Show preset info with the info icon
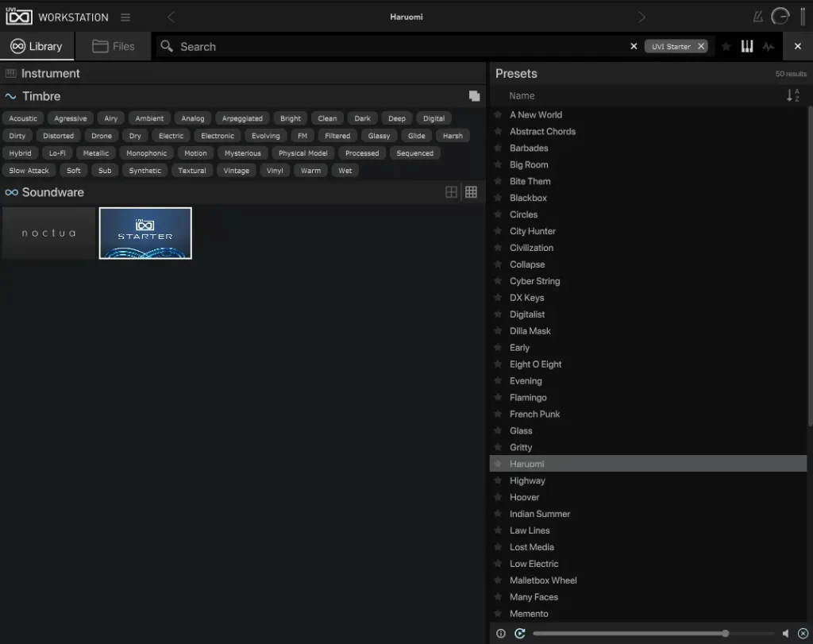Viewport: 813px width, 644px height. [x=500, y=633]
